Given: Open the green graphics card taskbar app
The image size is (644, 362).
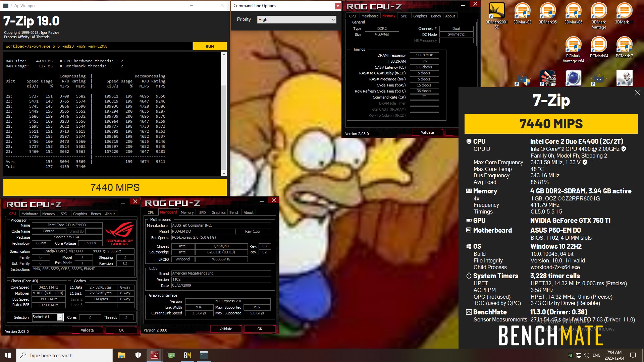Looking at the screenshot, I should tap(171, 355).
